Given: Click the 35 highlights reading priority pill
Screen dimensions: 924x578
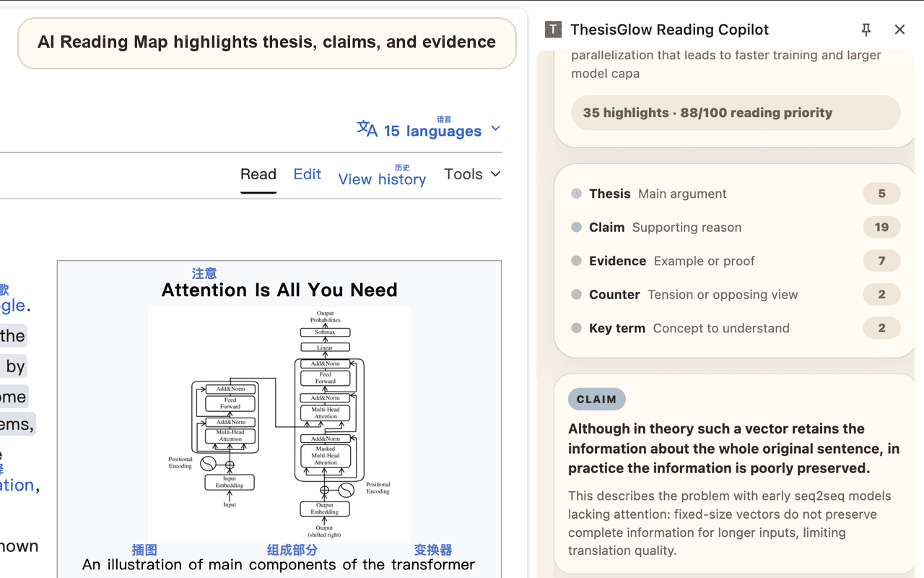Looking at the screenshot, I should point(736,113).
